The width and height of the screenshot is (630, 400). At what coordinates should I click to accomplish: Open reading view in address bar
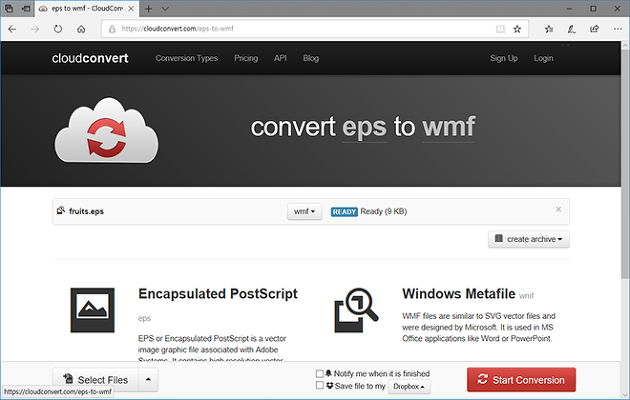pyautogui.click(x=500, y=29)
